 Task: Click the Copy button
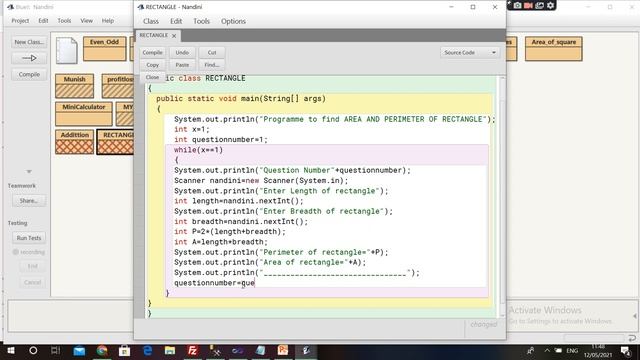pos(152,65)
